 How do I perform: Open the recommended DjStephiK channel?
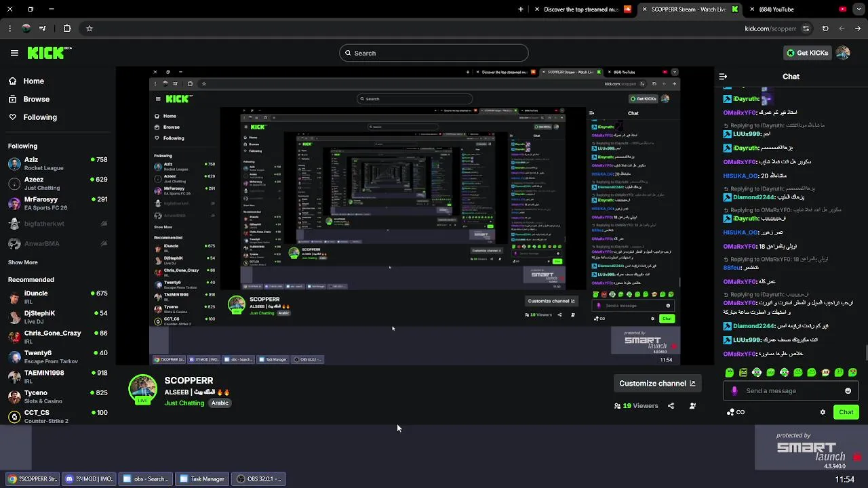[x=58, y=317]
